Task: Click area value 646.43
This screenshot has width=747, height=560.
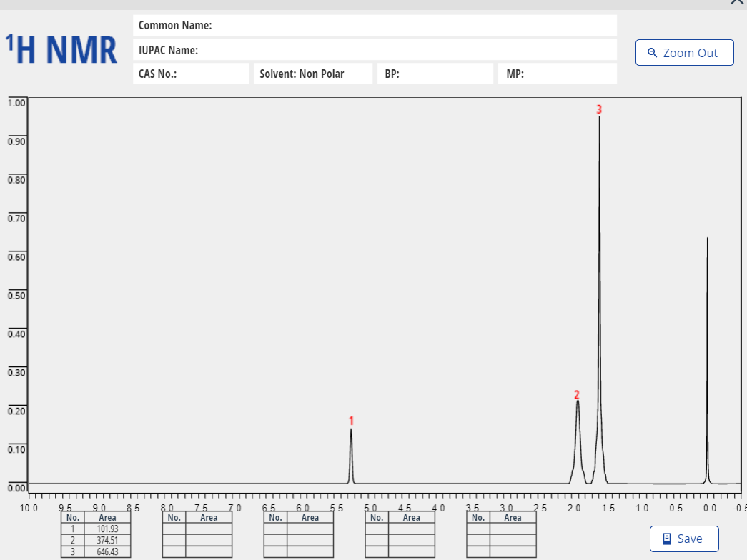Action: tap(108, 552)
